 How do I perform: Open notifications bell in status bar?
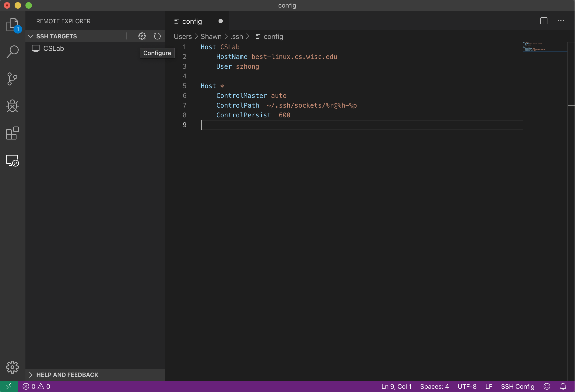[563, 386]
